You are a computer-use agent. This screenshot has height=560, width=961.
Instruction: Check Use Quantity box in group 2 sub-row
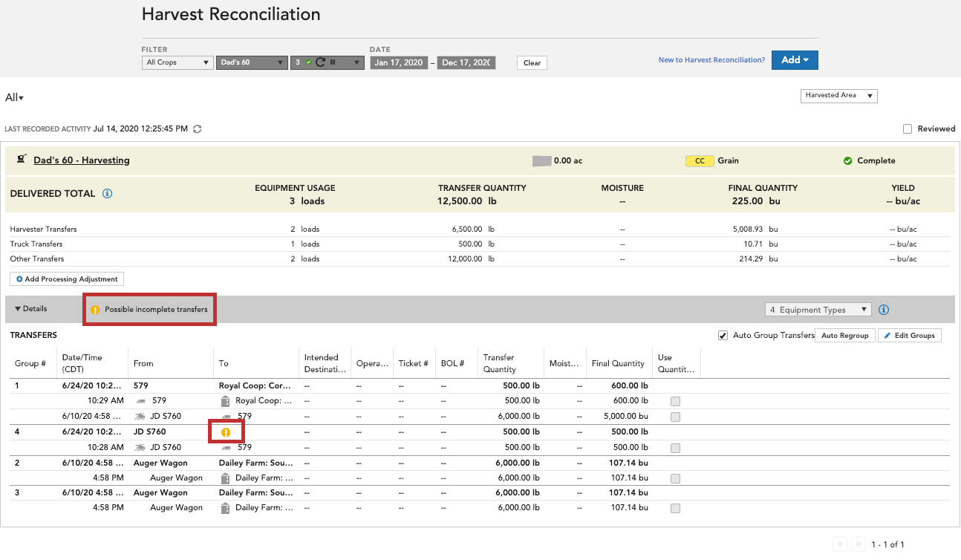[x=675, y=479]
